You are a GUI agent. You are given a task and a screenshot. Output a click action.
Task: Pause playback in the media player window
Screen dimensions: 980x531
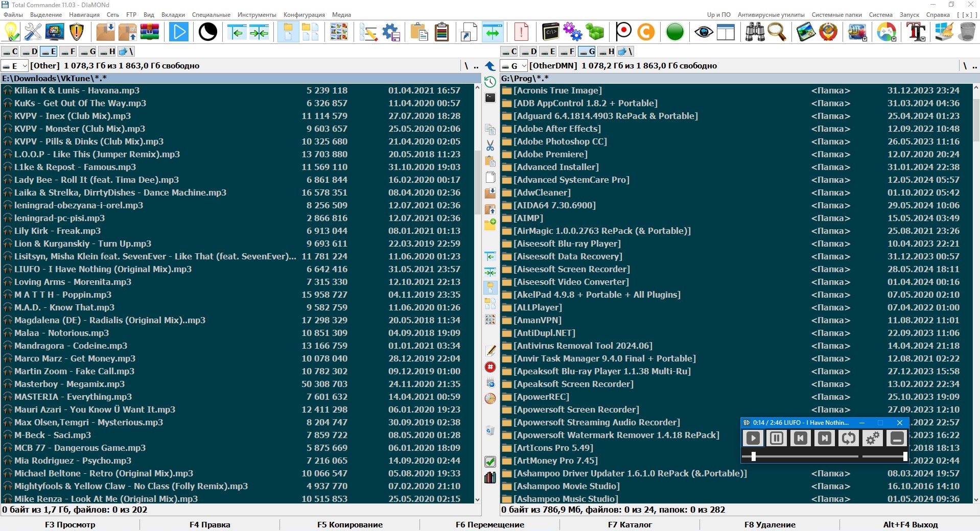point(777,438)
